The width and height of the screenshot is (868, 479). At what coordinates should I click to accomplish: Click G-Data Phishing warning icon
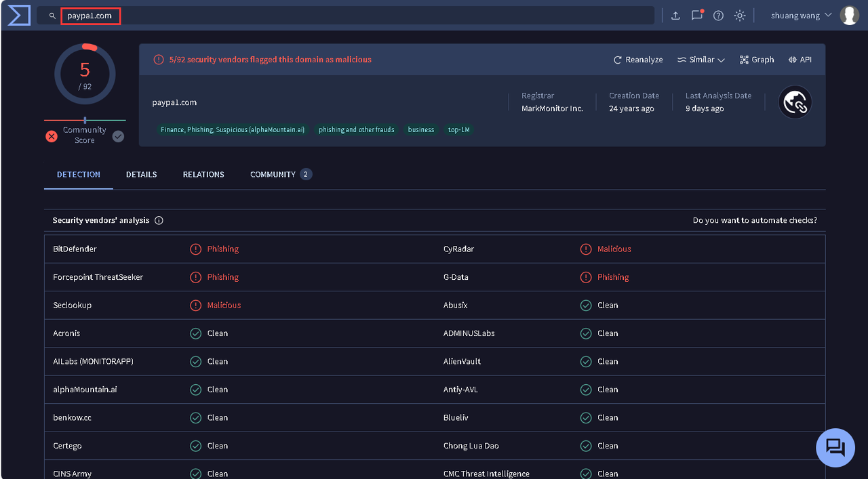point(586,277)
